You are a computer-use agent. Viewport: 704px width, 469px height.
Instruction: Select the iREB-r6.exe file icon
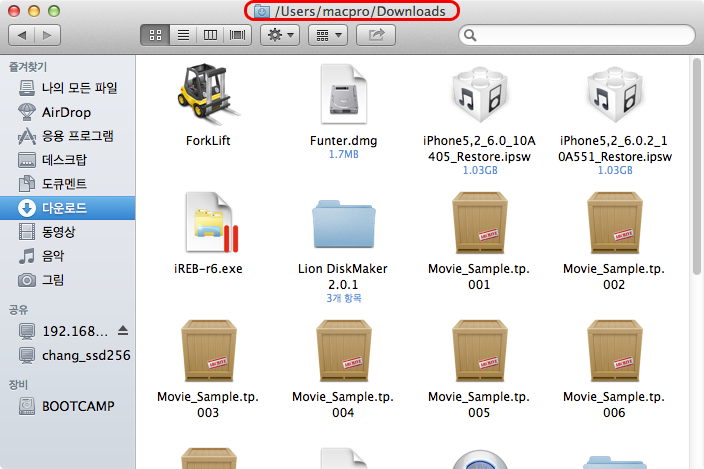tap(211, 222)
